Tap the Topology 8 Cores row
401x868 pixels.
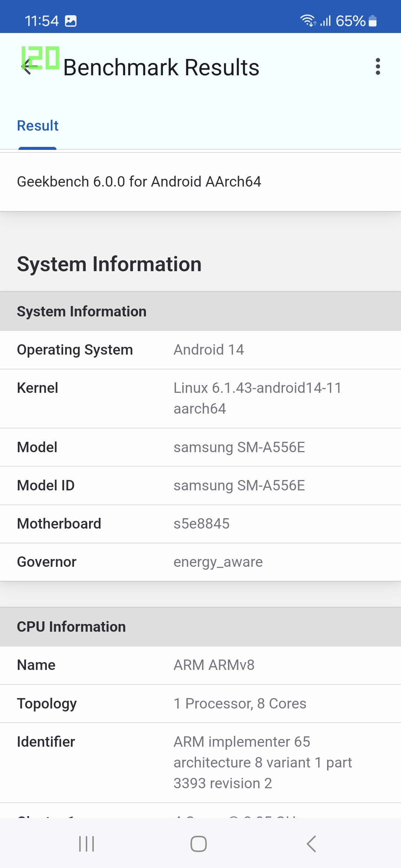200,704
